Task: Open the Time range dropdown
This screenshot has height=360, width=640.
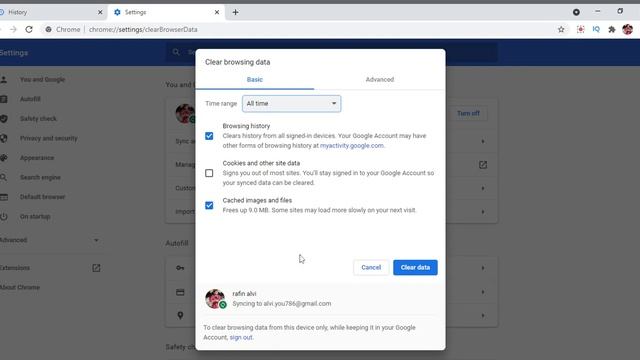Action: (291, 104)
